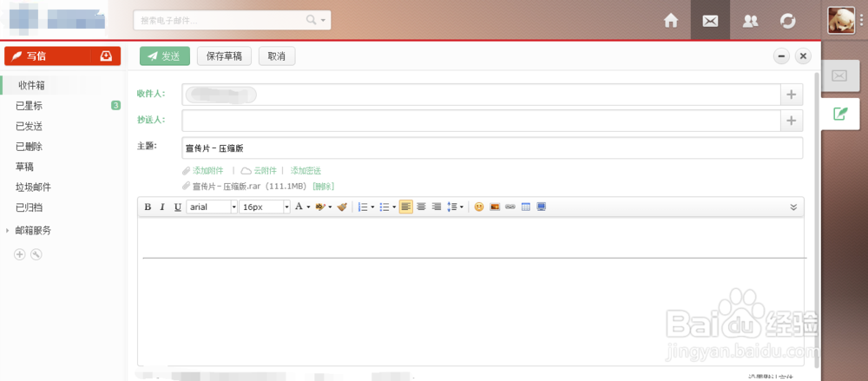Screen dimensions: 868x381
Task: Insert a hyperlink with chain icon
Action: coord(510,207)
